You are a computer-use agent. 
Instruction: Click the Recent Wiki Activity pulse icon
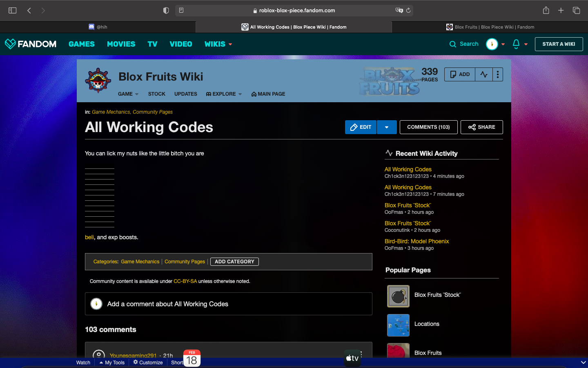click(389, 153)
